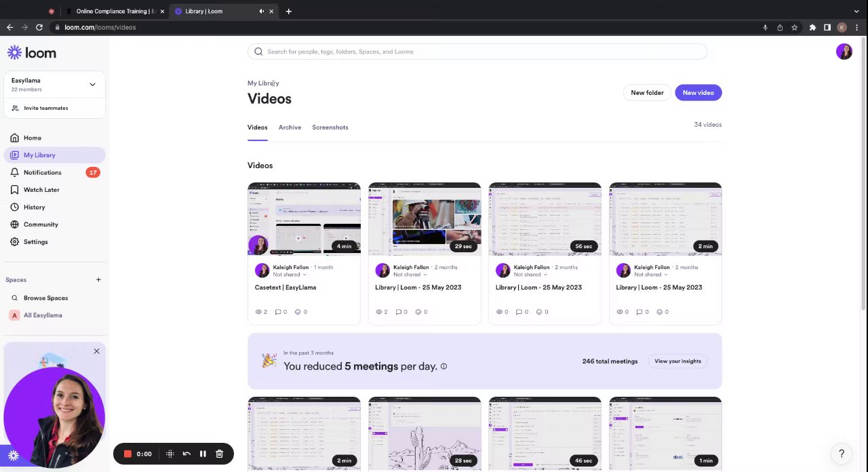Image resolution: width=868 pixels, height=472 pixels.
Task: Open Chrome three-dot menu
Action: (x=856, y=27)
